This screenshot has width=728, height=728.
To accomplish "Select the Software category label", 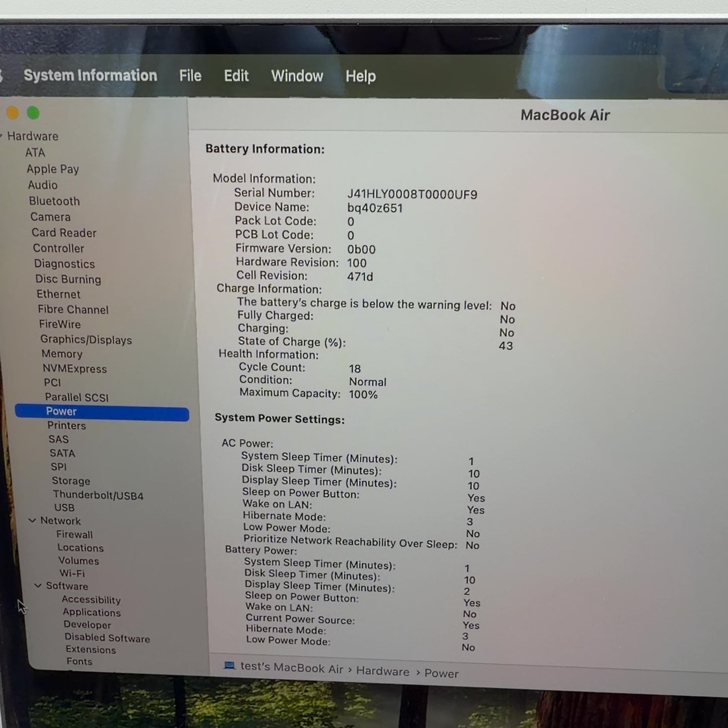I will click(67, 586).
